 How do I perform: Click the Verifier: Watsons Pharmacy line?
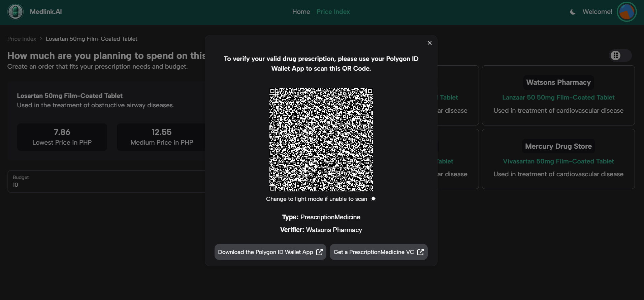click(321, 230)
